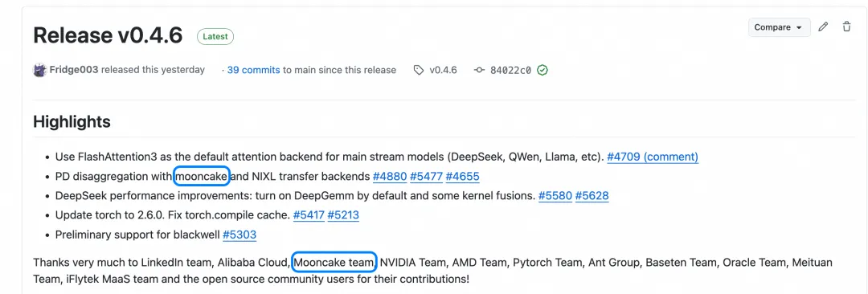This screenshot has height=294, width=868.
Task: Open pull request link #5213
Action: point(343,214)
